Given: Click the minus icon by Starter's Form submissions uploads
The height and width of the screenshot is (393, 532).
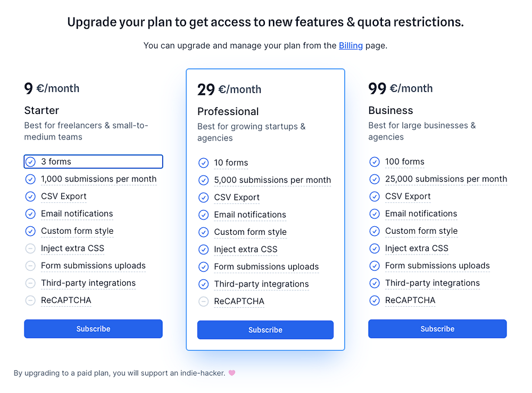Looking at the screenshot, I should click(30, 266).
